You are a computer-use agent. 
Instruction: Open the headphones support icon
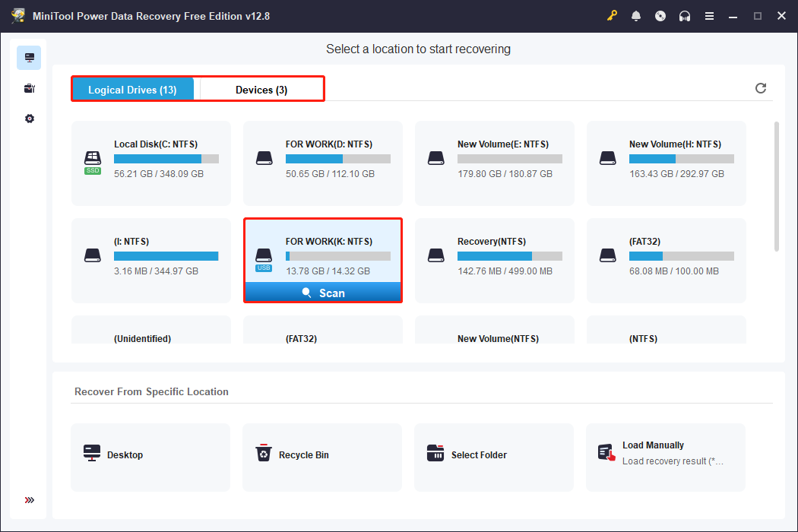point(685,16)
